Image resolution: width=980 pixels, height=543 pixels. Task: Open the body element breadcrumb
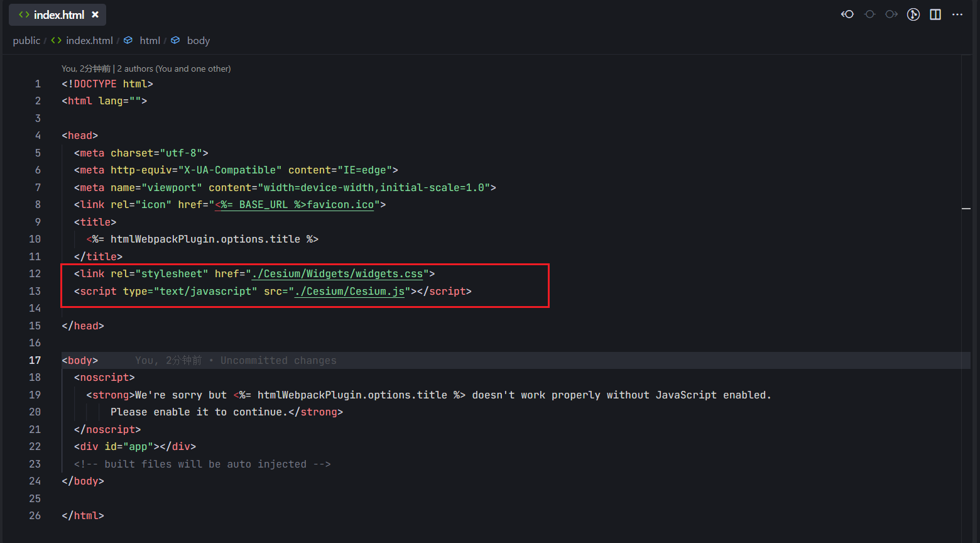tap(199, 40)
